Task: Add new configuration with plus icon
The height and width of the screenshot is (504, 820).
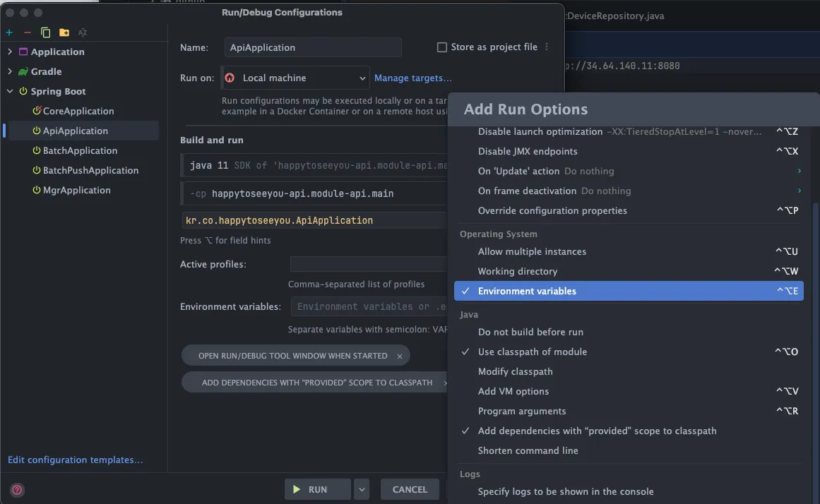Action: 9,32
